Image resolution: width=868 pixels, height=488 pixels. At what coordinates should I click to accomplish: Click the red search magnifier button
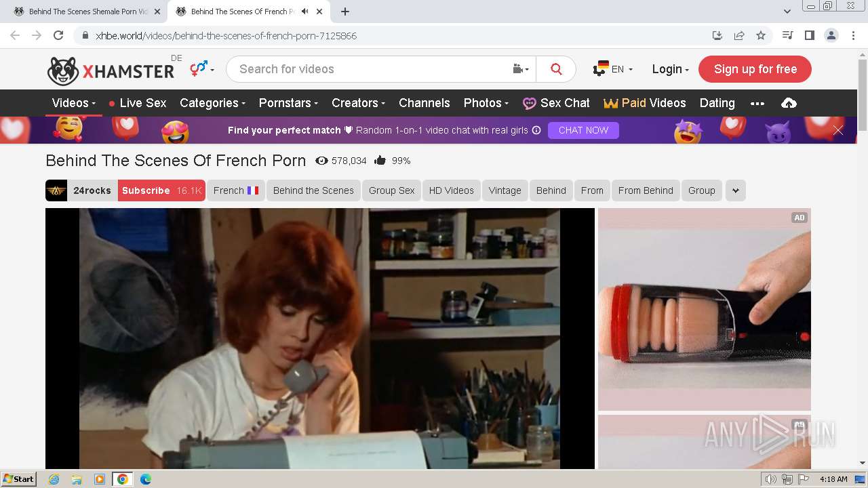tap(556, 69)
